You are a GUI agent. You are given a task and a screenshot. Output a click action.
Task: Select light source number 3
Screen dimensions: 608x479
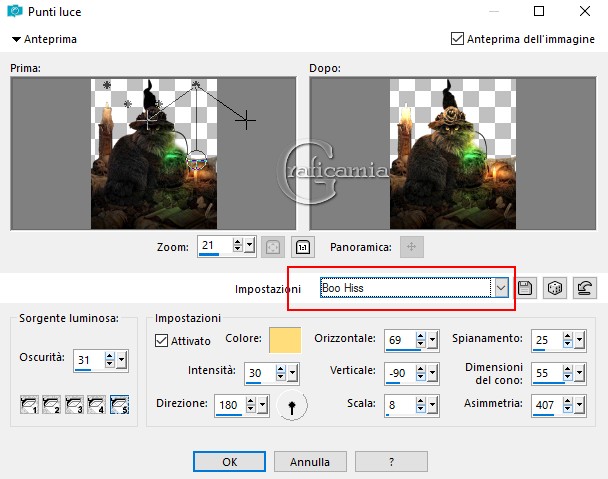point(74,405)
